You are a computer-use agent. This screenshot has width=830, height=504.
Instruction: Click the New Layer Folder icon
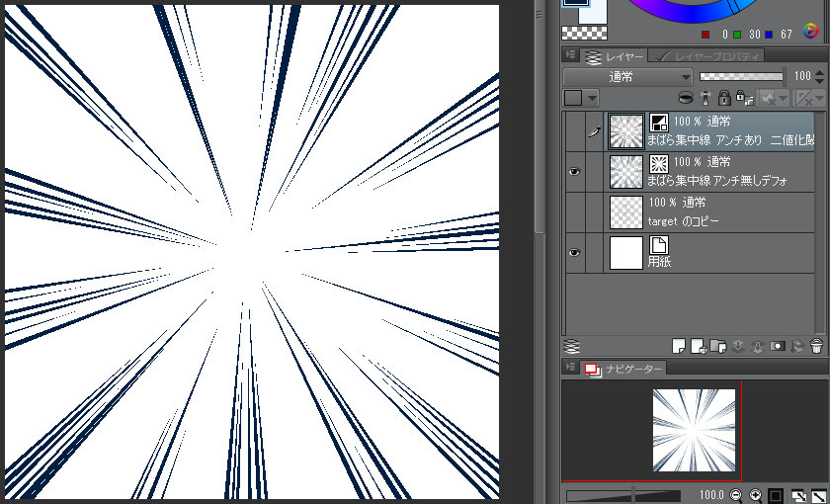718,346
